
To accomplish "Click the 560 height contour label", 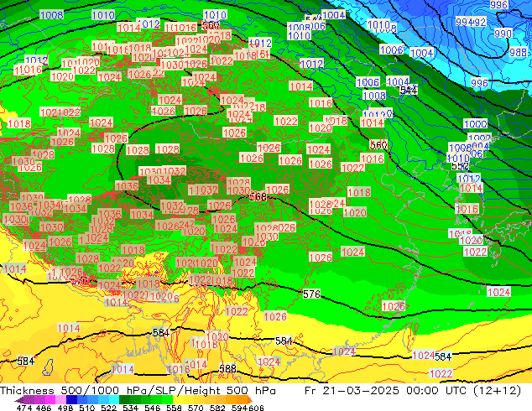I will click(x=378, y=145).
